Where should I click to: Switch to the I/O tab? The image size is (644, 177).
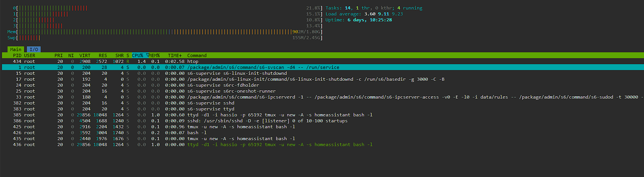[34, 49]
